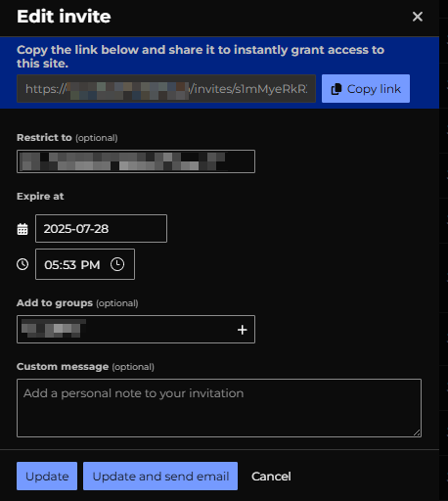Focus the Restrict to input field
The image size is (448, 501).
pos(136,161)
